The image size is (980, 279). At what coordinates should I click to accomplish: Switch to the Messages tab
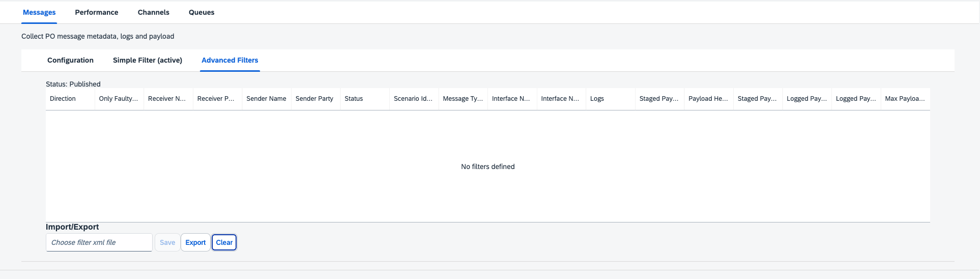coord(39,12)
